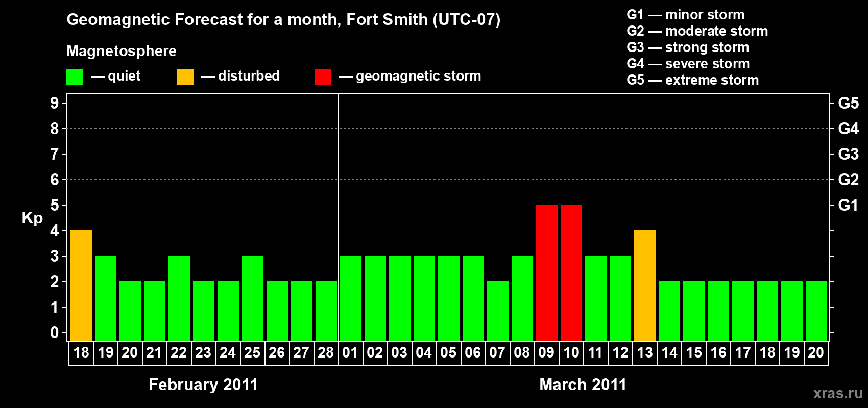Click the Kp axis value 0

click(x=55, y=333)
